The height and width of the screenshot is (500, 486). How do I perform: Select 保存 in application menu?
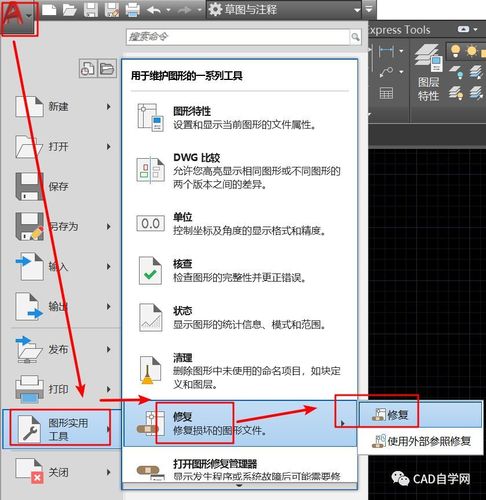click(63, 186)
